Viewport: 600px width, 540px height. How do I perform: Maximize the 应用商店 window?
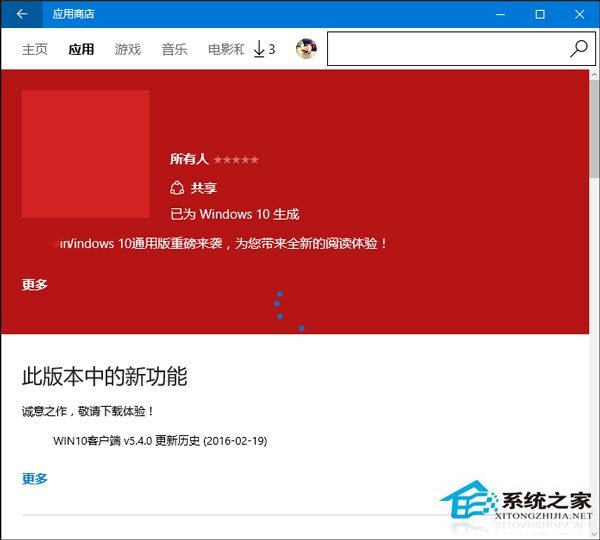(540, 14)
